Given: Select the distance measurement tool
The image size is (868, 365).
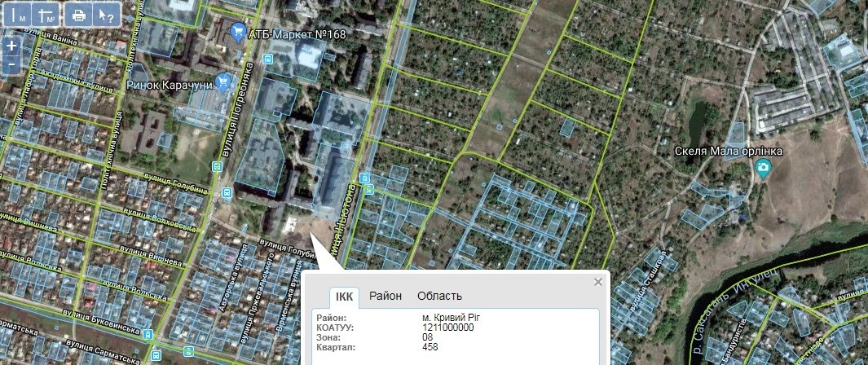Looking at the screenshot, I should pos(22,15).
